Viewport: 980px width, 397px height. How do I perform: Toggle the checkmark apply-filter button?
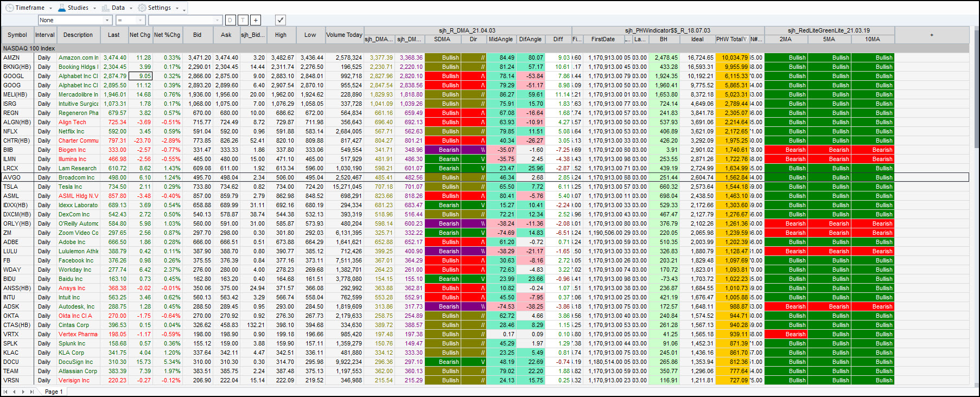[x=280, y=20]
